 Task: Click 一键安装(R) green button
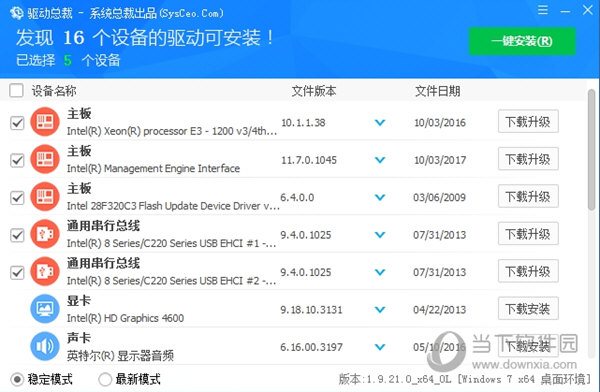[x=522, y=41]
